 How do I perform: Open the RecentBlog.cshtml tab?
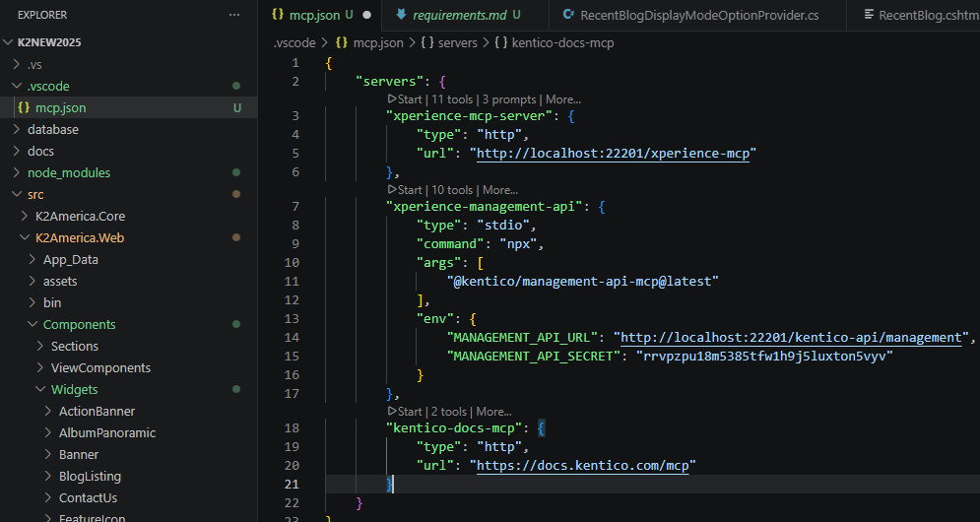[913, 15]
